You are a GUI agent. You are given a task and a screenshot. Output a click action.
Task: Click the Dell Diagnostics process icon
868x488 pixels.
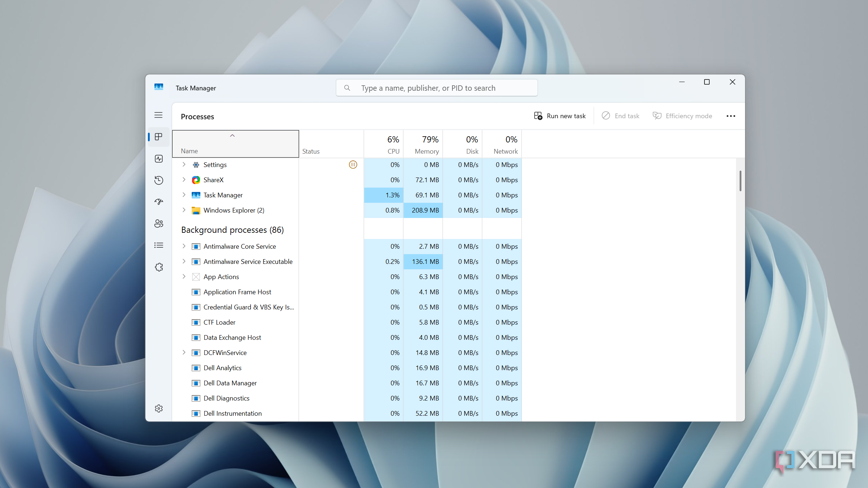tap(196, 398)
